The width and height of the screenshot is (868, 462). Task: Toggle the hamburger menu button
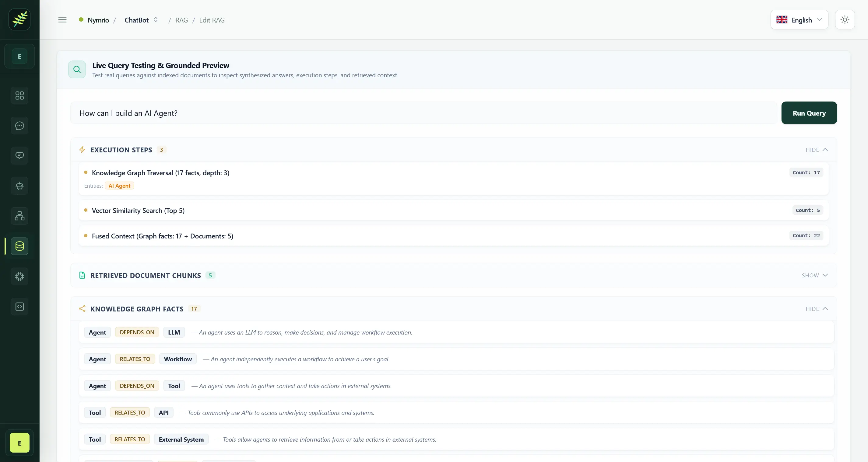pos(62,20)
